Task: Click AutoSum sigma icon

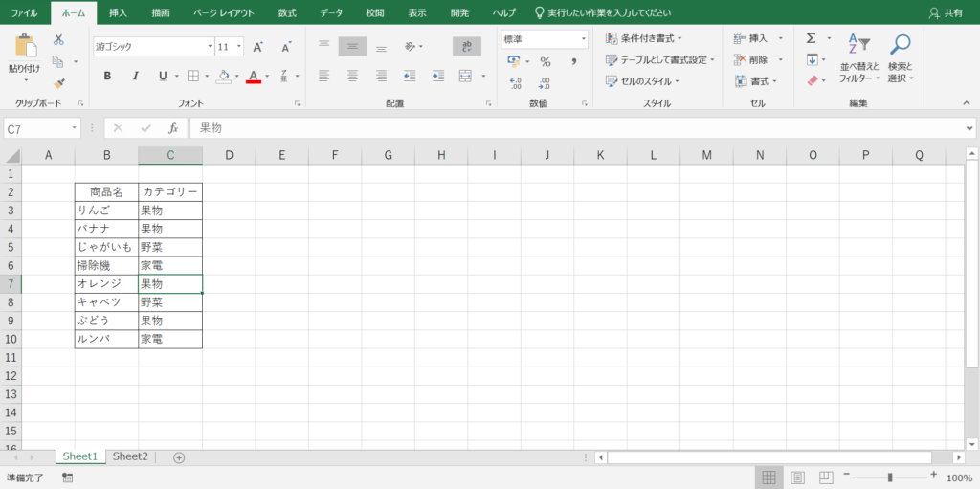Action: pyautogui.click(x=811, y=39)
